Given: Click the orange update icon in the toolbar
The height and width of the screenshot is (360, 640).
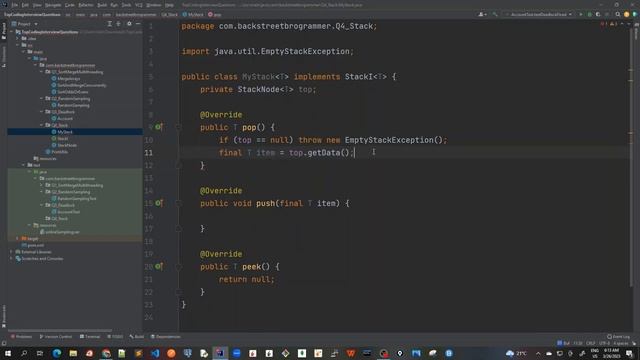Looking at the screenshot, I should [x=627, y=14].
